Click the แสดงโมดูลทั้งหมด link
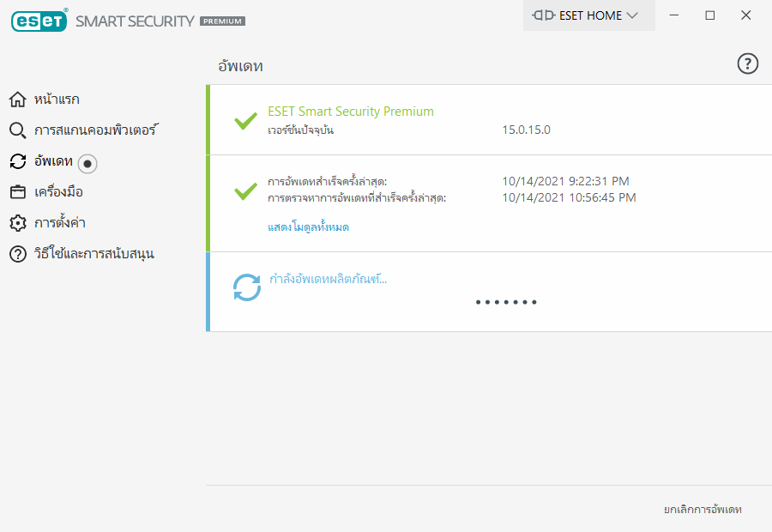Screen dimensions: 772x532 pos(308,227)
